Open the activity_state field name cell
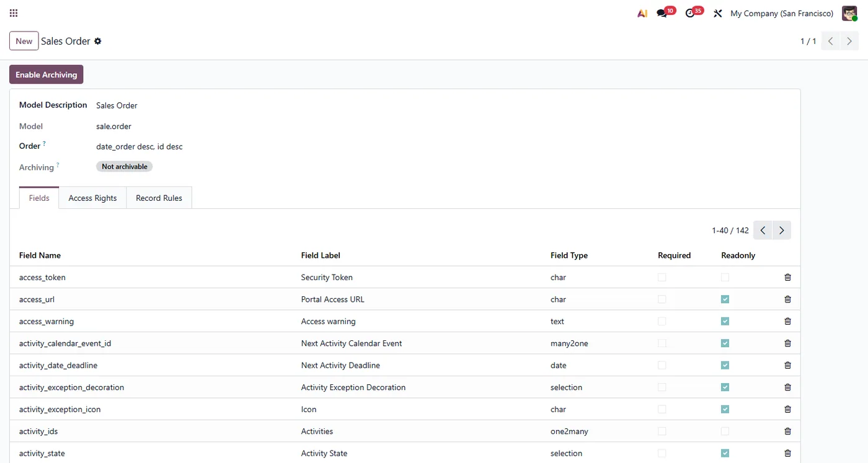This screenshot has height=463, width=868. [x=42, y=453]
